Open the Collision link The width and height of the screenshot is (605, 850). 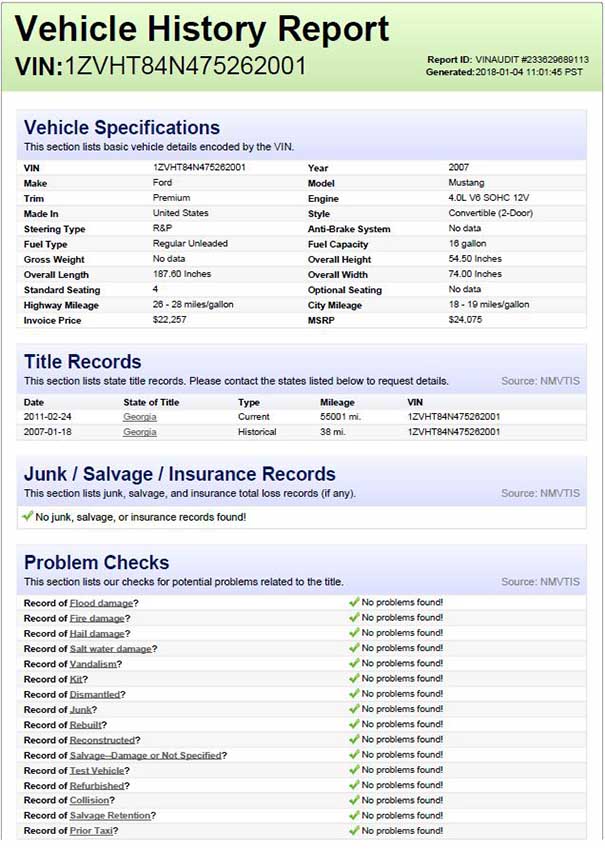(89, 800)
